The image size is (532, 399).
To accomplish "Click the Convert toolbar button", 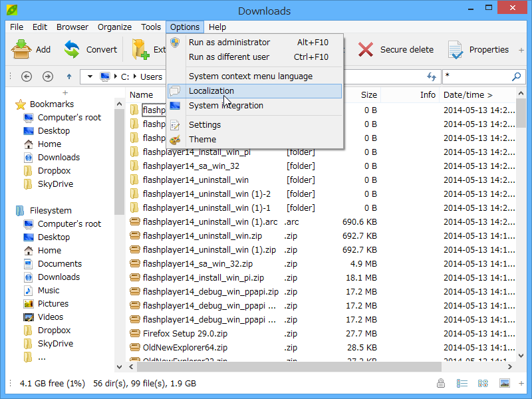I will [x=90, y=49].
